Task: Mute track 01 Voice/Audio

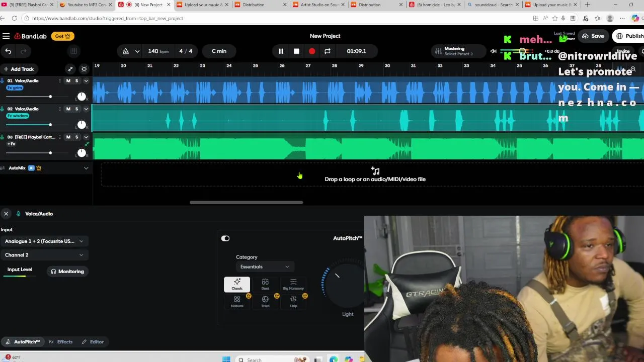Action: pos(68,81)
